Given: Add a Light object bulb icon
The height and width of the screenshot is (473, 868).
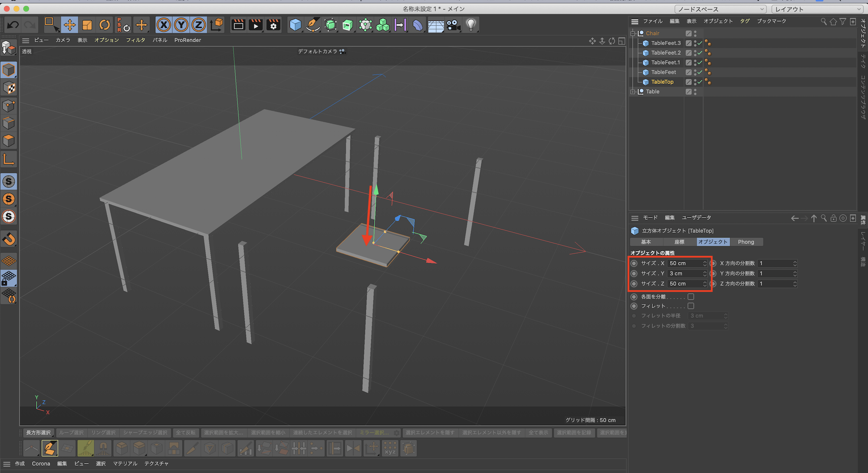Looking at the screenshot, I should pyautogui.click(x=471, y=25).
